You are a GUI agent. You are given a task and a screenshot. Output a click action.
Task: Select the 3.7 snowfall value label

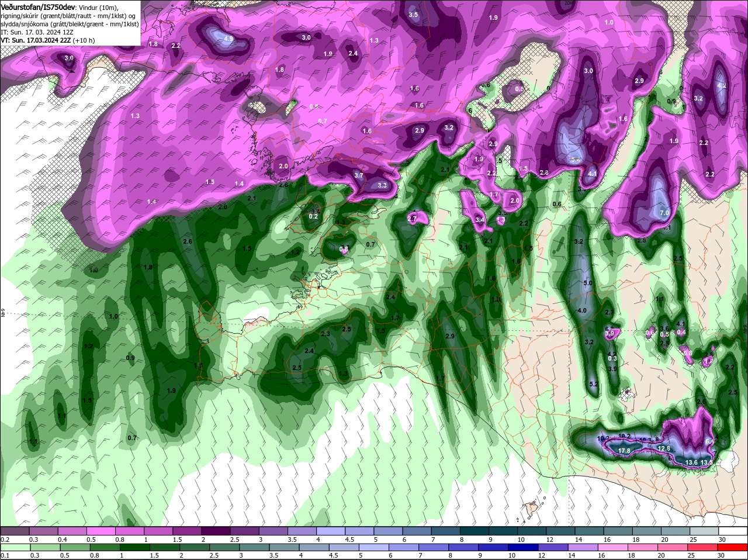coord(359,175)
